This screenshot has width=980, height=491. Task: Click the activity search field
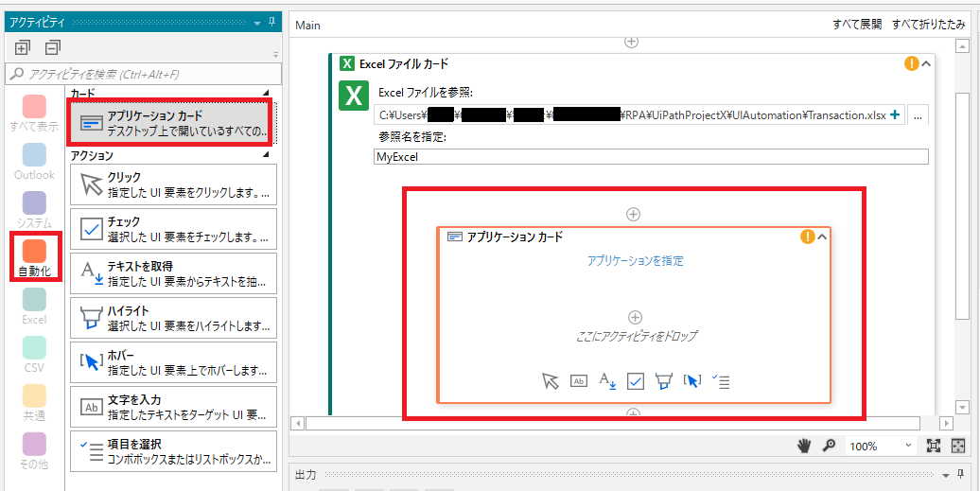click(145, 73)
